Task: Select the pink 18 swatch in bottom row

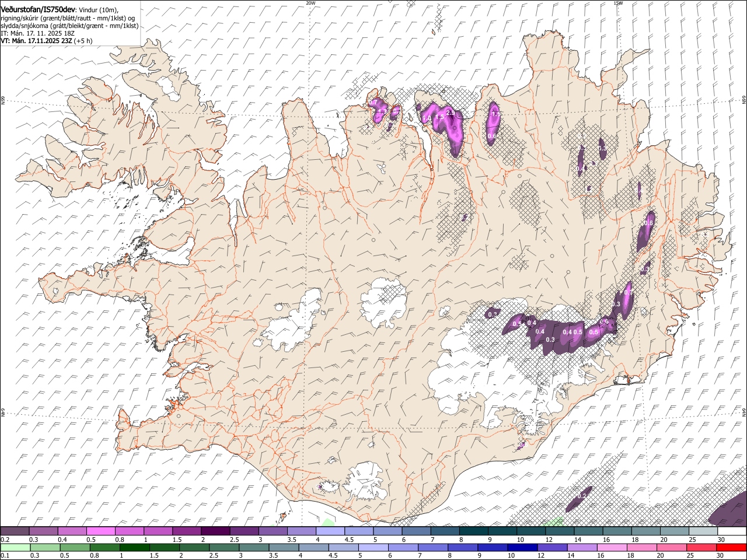Action: point(642,548)
